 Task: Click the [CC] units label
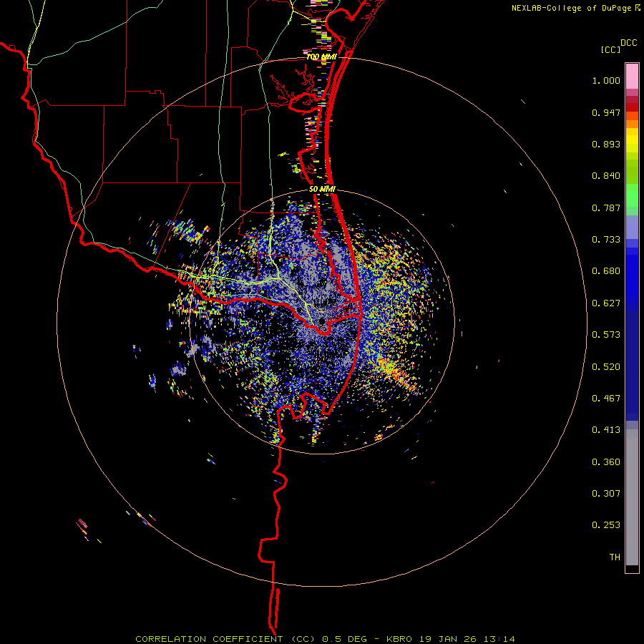click(611, 49)
